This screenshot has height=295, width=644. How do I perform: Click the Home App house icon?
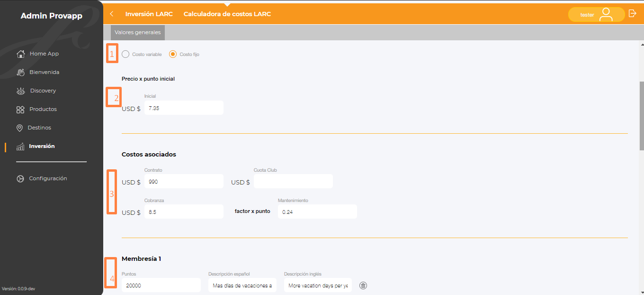[x=20, y=54]
